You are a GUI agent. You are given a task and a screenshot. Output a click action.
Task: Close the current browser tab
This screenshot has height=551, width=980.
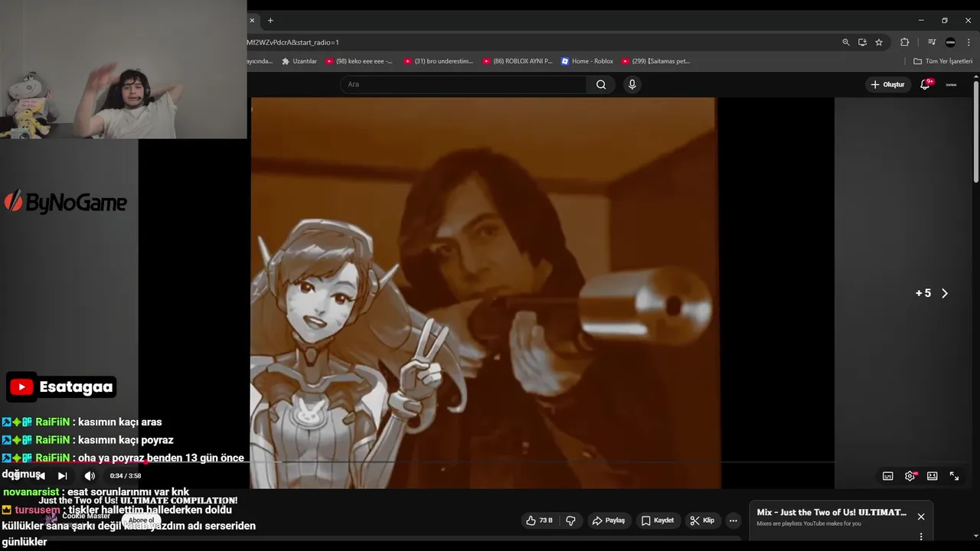click(252, 21)
